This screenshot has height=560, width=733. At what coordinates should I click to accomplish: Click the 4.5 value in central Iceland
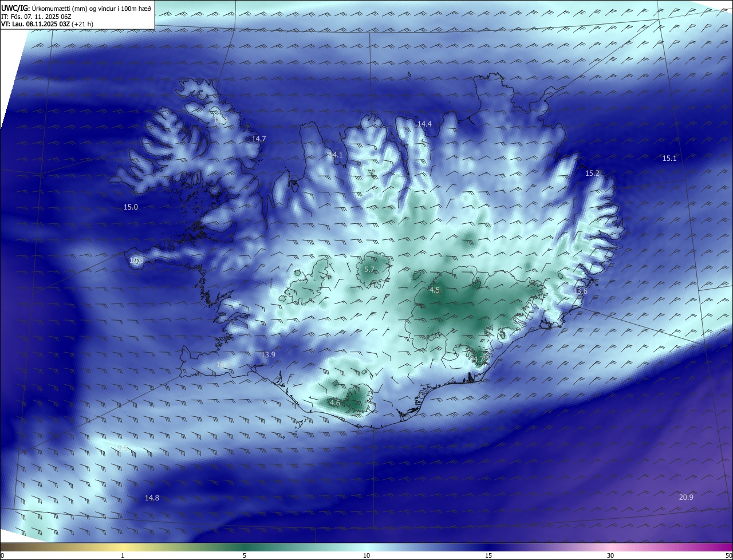click(435, 291)
